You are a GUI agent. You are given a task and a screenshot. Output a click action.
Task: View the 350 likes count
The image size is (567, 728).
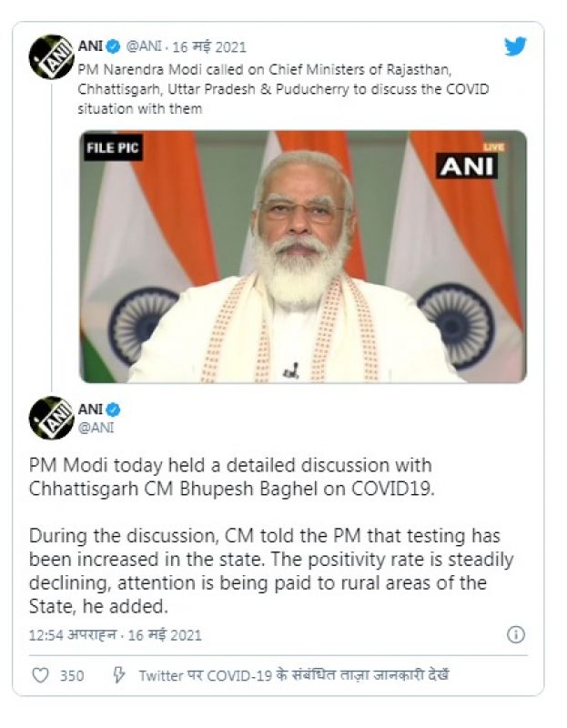pos(72,675)
